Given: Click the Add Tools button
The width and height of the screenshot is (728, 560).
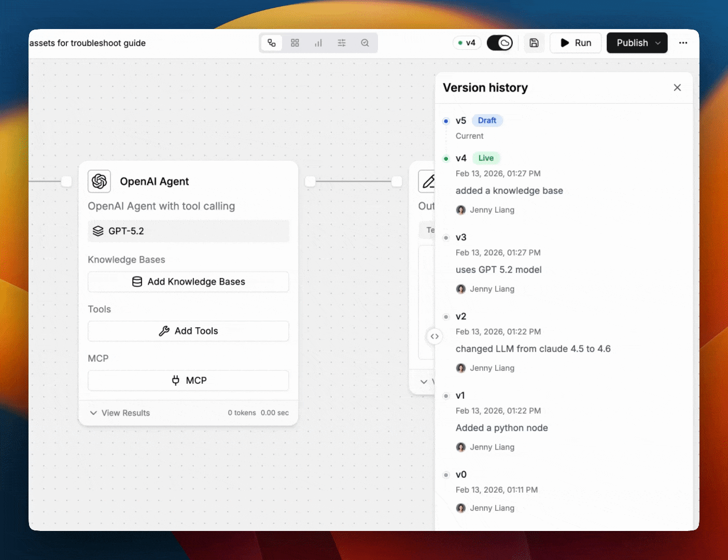Looking at the screenshot, I should (x=188, y=331).
